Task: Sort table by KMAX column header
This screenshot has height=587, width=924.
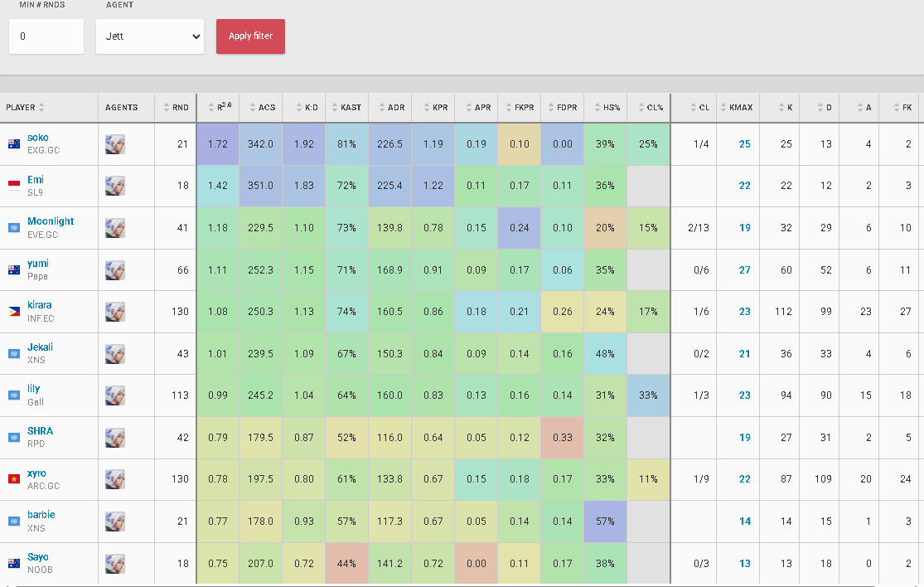Action: [736, 107]
